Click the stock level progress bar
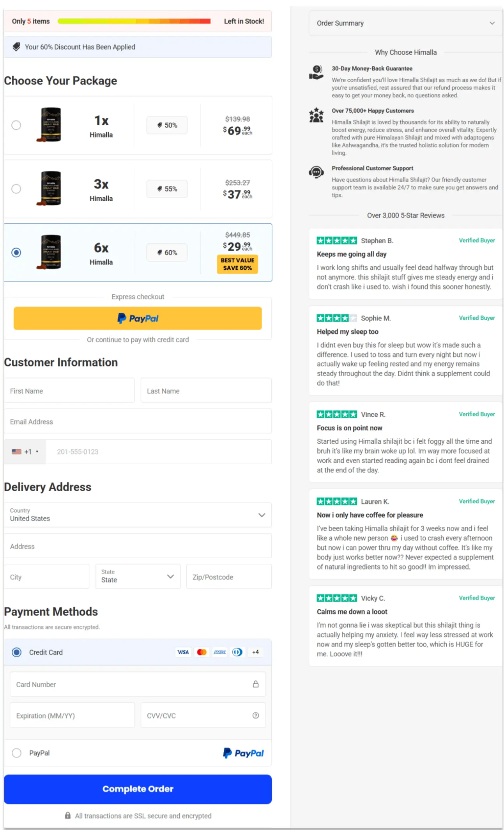The width and height of the screenshot is (504, 830). click(x=135, y=21)
